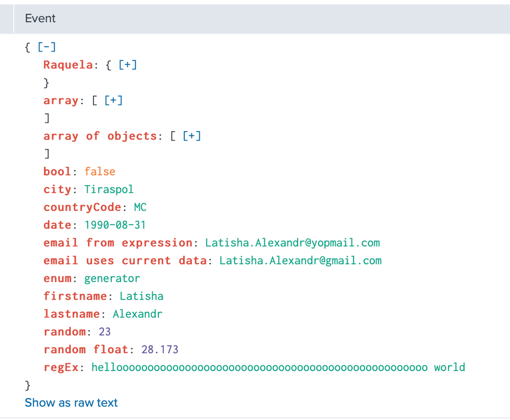Screen dimensions: 510x420
Task: Click the lastname value Alexandr
Action: (137, 314)
